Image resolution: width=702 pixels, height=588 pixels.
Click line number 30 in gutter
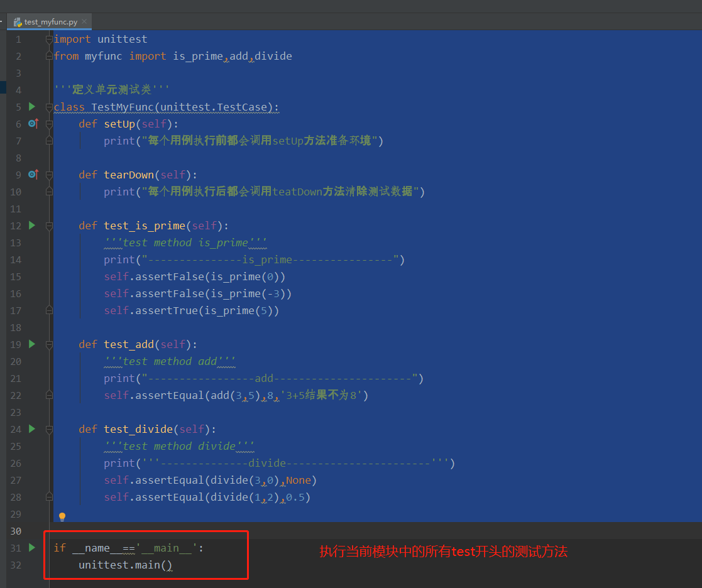(x=16, y=531)
